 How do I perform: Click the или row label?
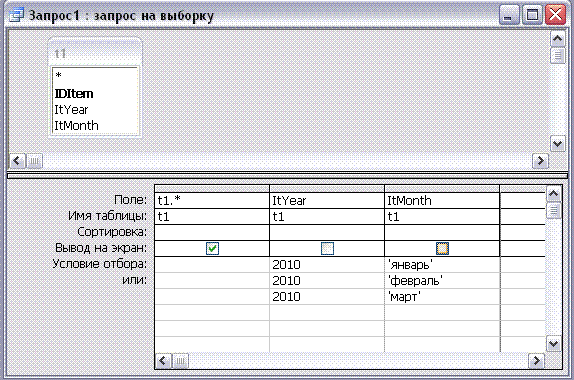134,280
